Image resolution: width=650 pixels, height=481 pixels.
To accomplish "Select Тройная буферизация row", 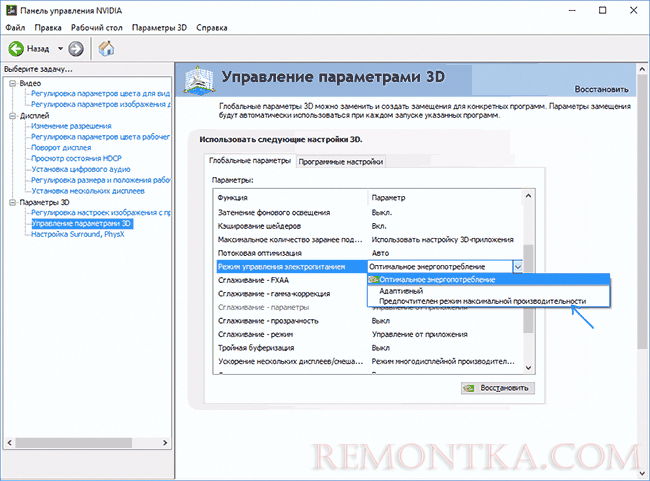I will 368,348.
